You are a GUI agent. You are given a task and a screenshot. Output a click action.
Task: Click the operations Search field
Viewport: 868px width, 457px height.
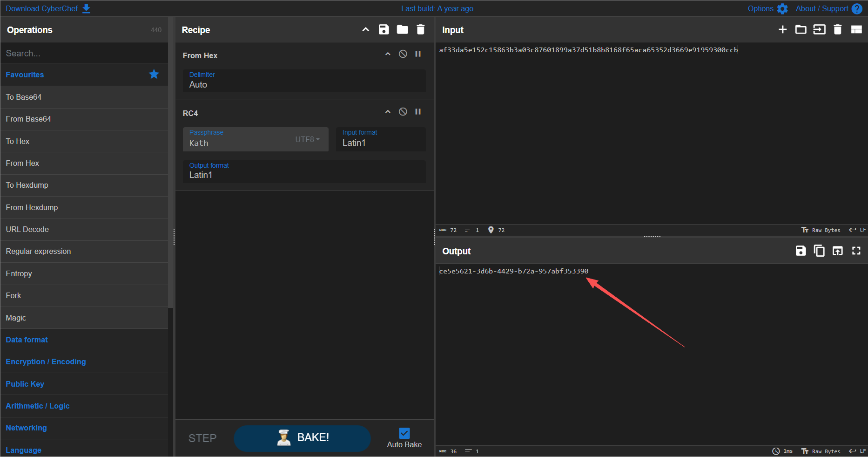pos(84,54)
